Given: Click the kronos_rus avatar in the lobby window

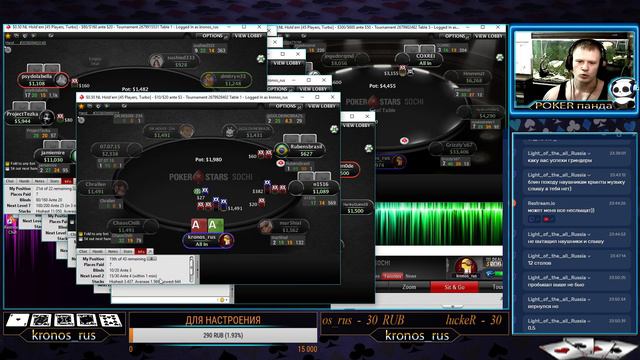Looking at the screenshot, I should click(x=466, y=267).
